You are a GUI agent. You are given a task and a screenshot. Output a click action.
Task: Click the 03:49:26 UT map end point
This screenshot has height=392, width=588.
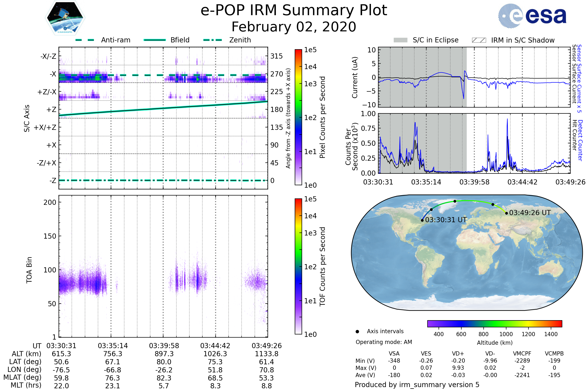coord(506,213)
